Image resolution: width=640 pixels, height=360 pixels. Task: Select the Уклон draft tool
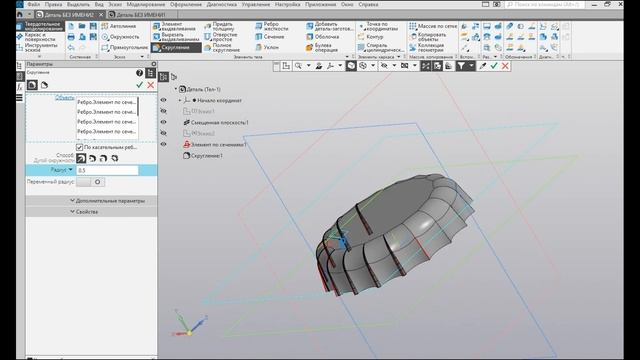pyautogui.click(x=267, y=47)
